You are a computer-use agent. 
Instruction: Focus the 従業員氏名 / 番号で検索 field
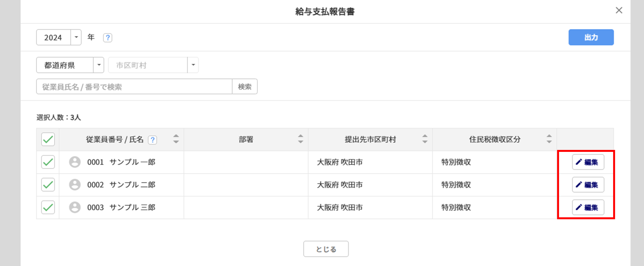134,86
